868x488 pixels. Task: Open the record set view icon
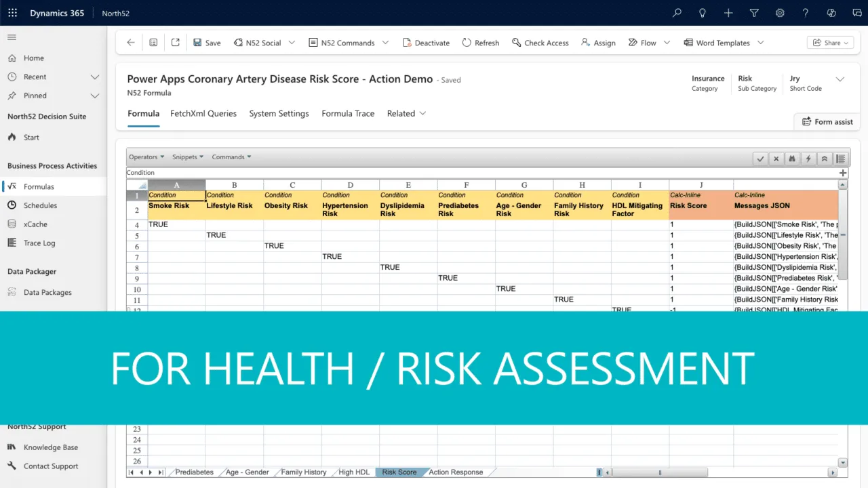tap(153, 42)
